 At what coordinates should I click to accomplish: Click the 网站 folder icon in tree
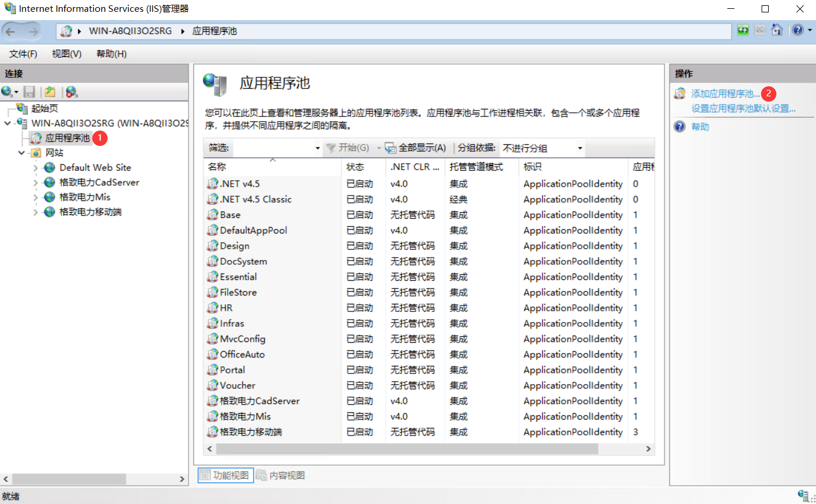coord(36,152)
